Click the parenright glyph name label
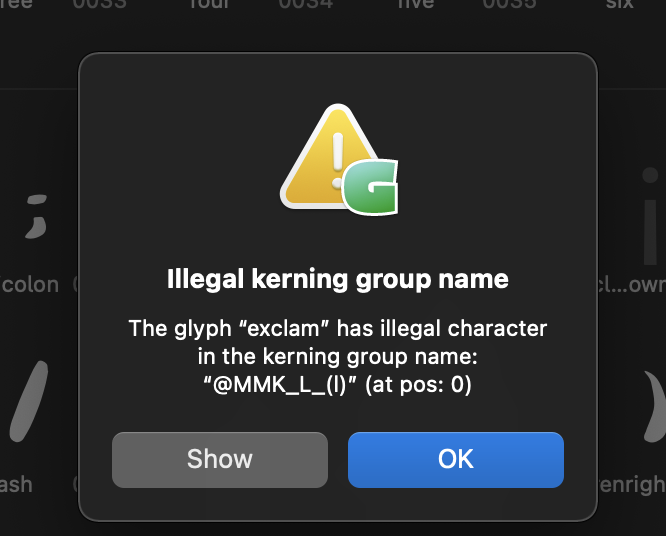This screenshot has height=536, width=666. point(632,485)
